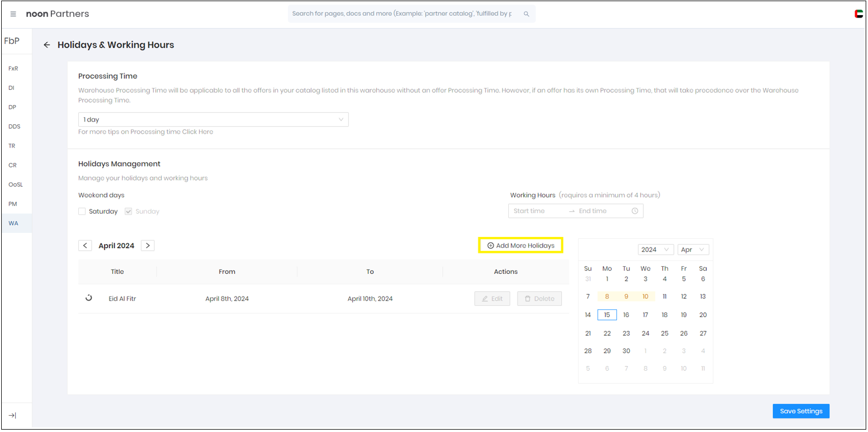Click the Processing Time heading
The image size is (868, 432).
tap(108, 76)
